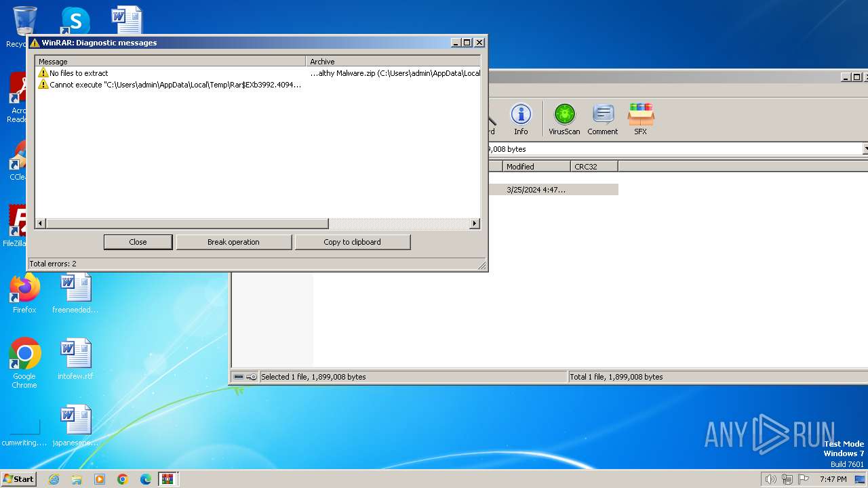Select the 3/25/2024 modified date cell
Image resolution: width=868 pixels, height=488 pixels.
click(536, 190)
